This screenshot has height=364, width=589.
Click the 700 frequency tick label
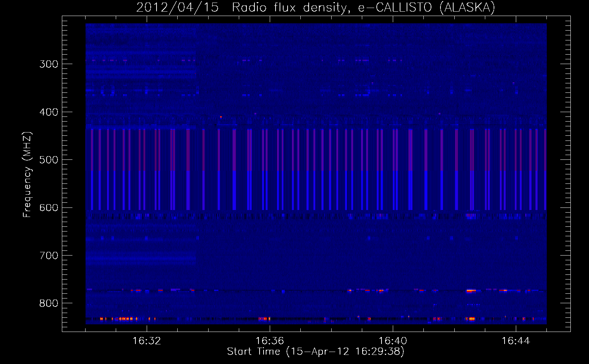49,256
